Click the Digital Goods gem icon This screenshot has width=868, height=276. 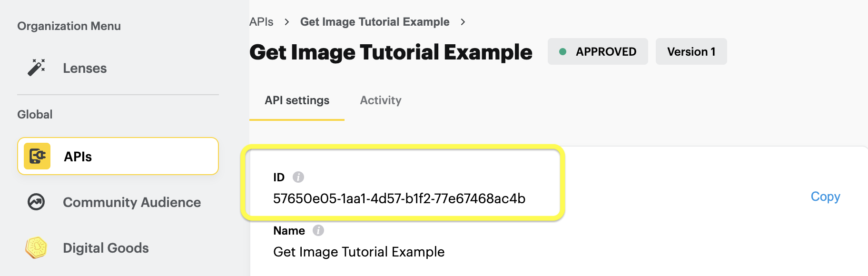36,247
